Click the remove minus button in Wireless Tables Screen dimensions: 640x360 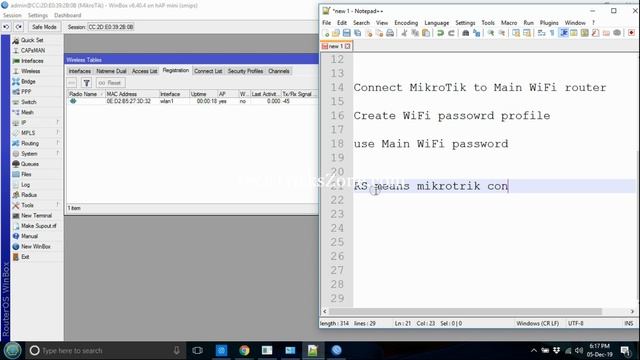72,83
